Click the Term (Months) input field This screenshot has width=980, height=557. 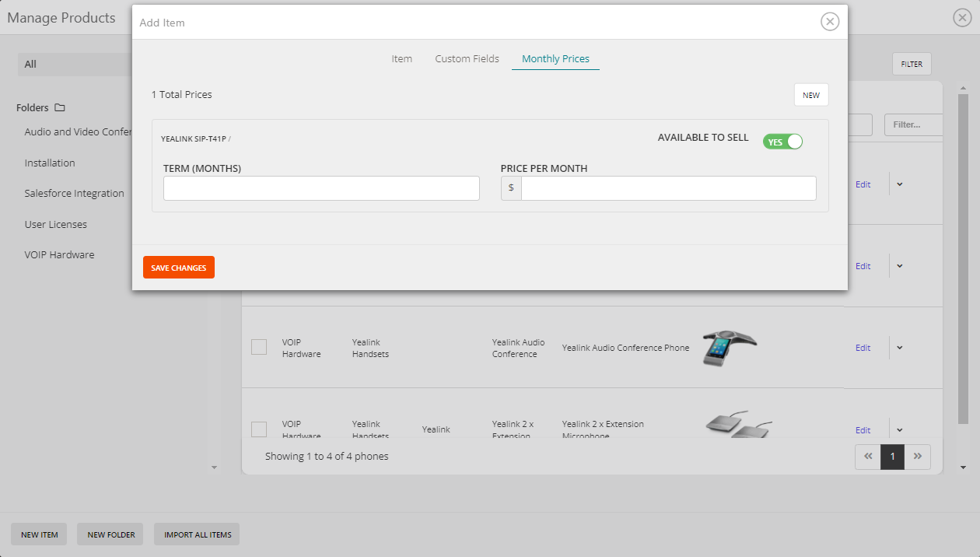click(321, 187)
